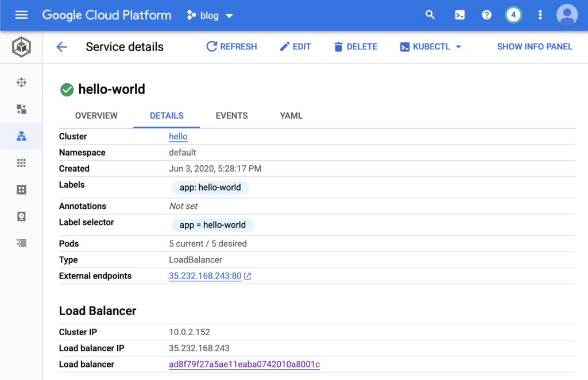Select Services & Ingress sidebar icon
The image size is (588, 380).
21,136
